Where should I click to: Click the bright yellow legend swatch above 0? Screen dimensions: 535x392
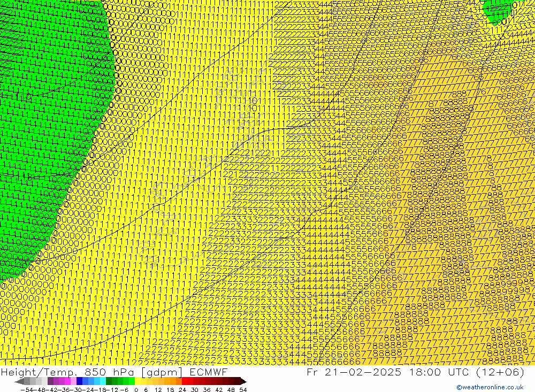[138, 381]
